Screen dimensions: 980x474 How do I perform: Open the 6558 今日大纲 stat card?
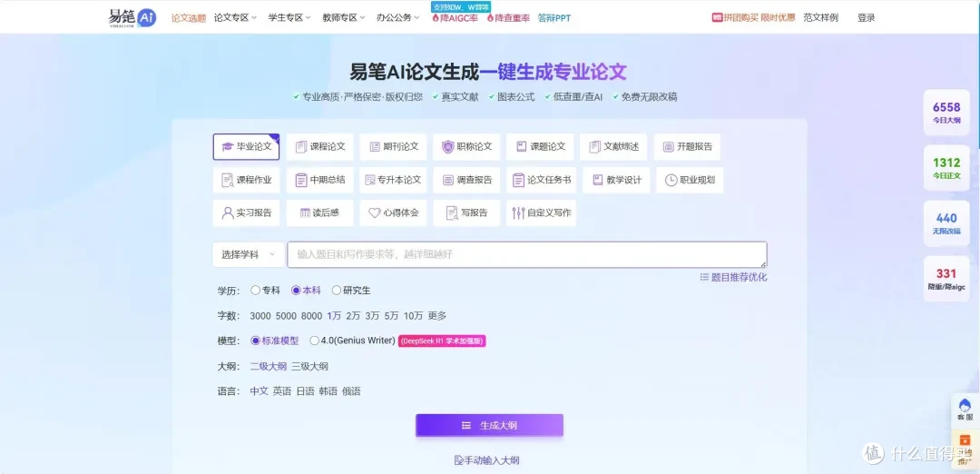click(x=946, y=113)
